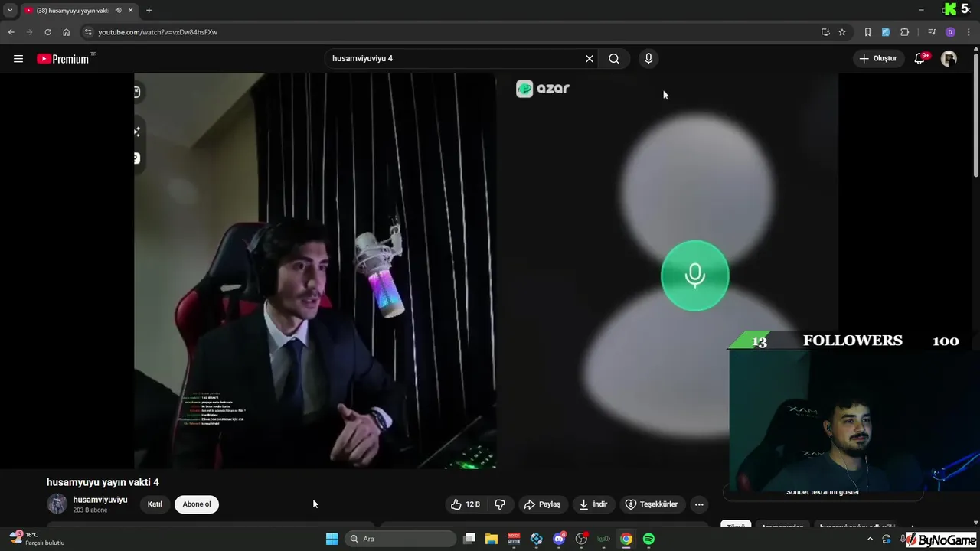The image size is (980, 551).
Task: Like the video with 12 B
Action: [x=465, y=504]
